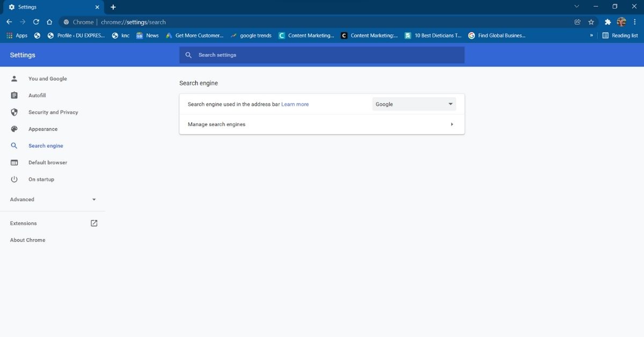Open the Apps bookmarks shortcut
This screenshot has width=644, height=337.
pyautogui.click(x=17, y=35)
